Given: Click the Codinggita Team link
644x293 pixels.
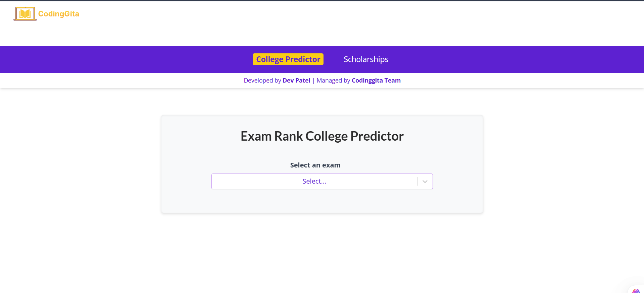Looking at the screenshot, I should tap(376, 80).
